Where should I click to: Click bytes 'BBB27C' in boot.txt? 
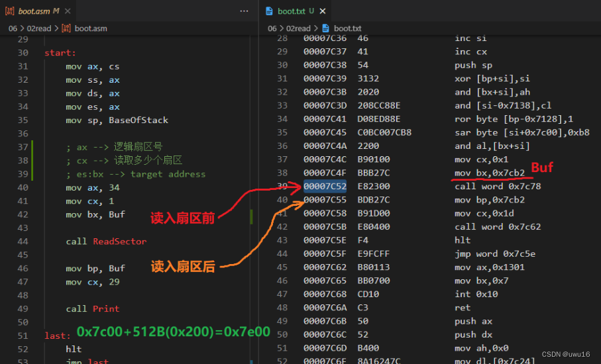coord(374,173)
